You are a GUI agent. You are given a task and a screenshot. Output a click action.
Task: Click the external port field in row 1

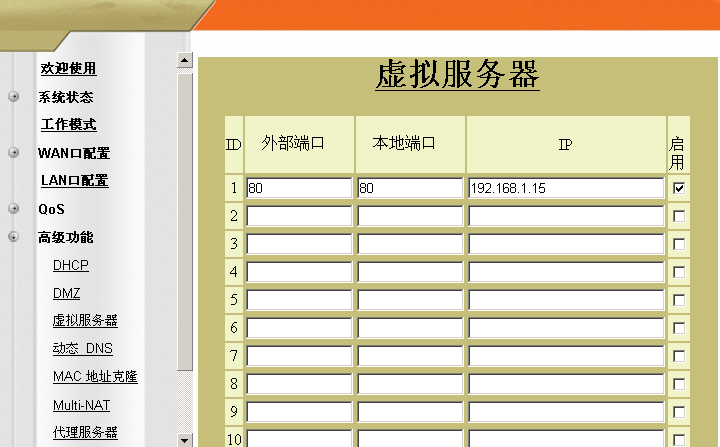[x=298, y=188]
